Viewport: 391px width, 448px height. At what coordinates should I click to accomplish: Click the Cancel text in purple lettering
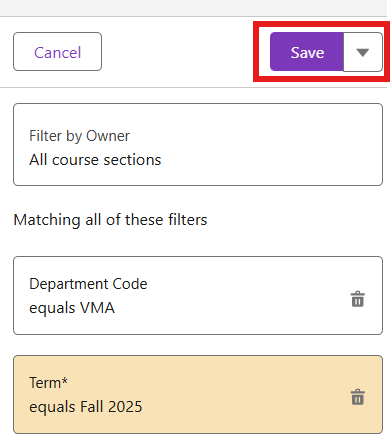tap(58, 53)
